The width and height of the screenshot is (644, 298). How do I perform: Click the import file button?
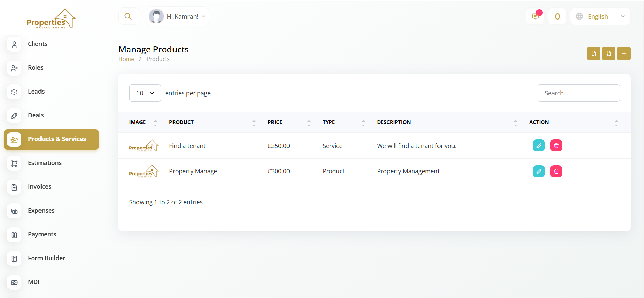pos(609,53)
